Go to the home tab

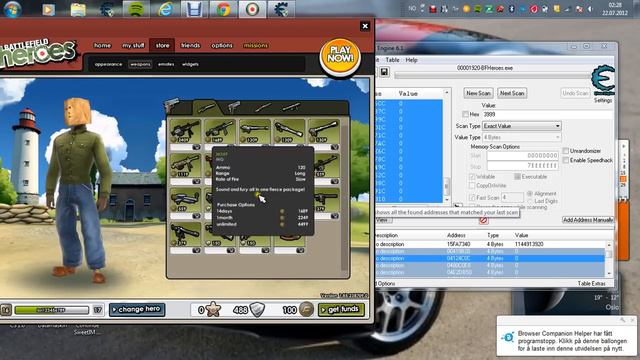102,45
